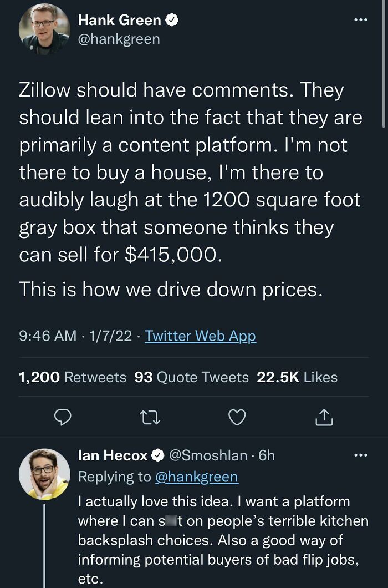
Task: Click Hank Green's verified badge
Action: [x=172, y=21]
